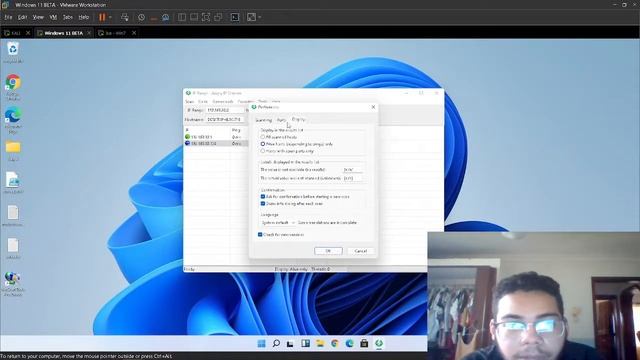Open the dropdown arrow beside the pause button
The image size is (640, 360).
pos(110,17)
